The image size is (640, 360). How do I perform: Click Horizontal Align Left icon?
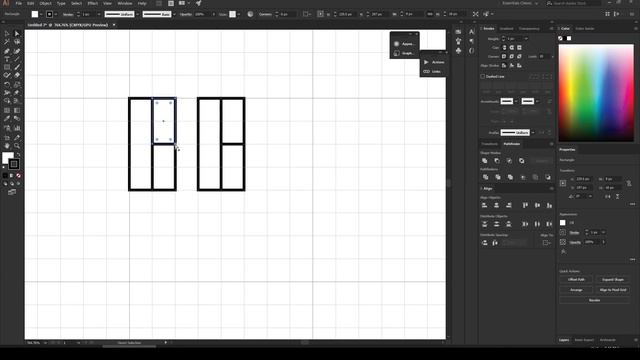484,205
